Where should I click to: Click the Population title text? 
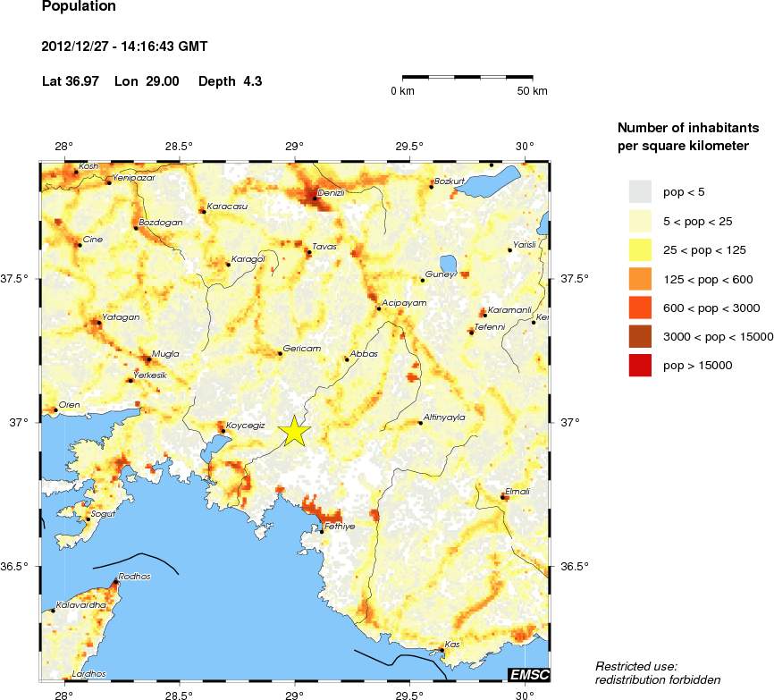click(80, 7)
